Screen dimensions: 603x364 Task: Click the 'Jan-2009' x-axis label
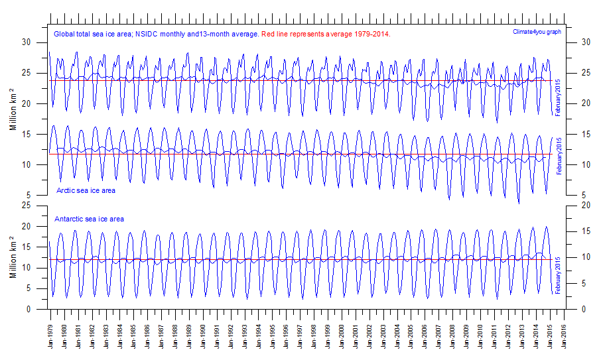pyautogui.click(x=466, y=337)
